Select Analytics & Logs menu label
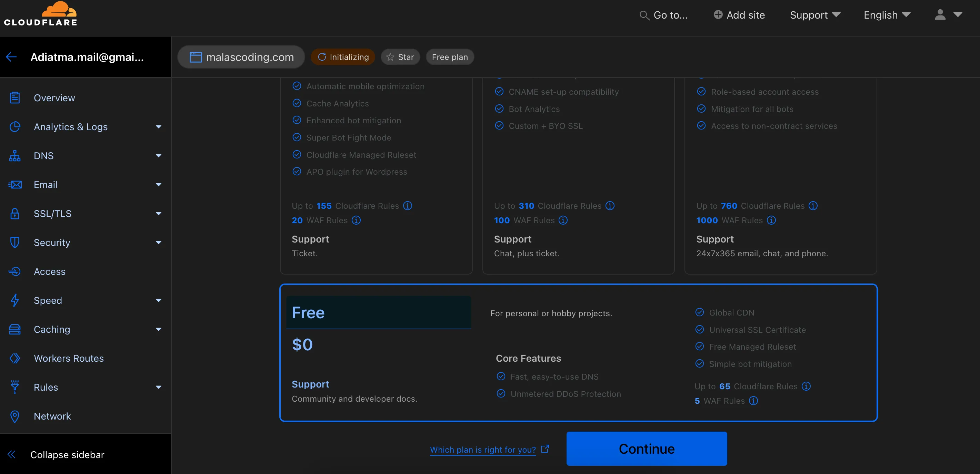Viewport: 980px width, 474px height. coord(71,126)
